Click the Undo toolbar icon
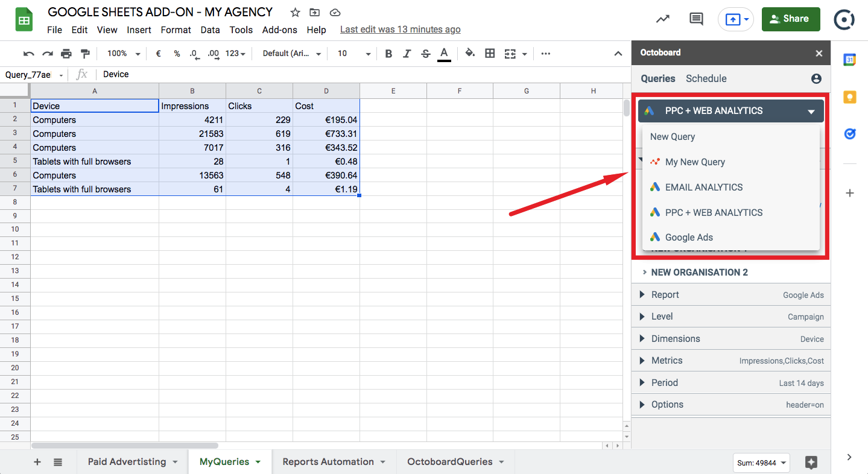868x474 pixels. click(x=29, y=54)
